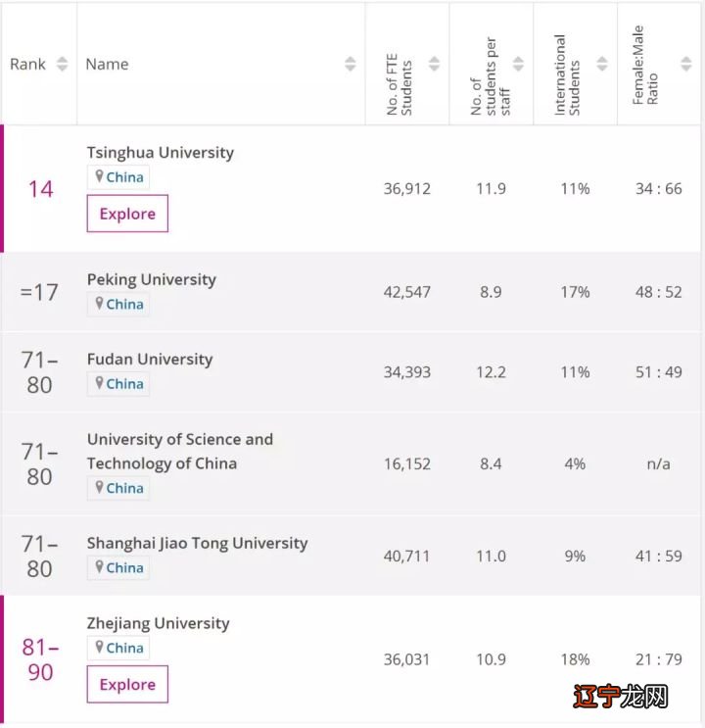Select China link under Zhejiang University
The height and width of the screenshot is (728, 705).
tap(124, 648)
